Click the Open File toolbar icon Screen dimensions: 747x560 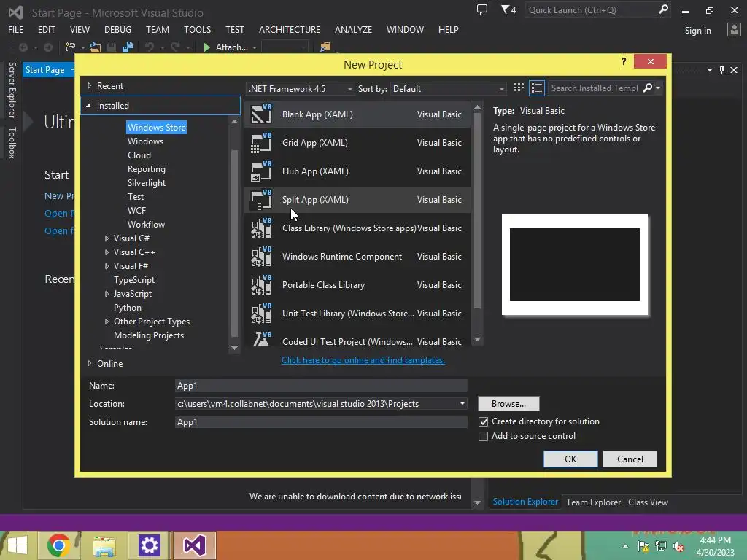point(96,47)
